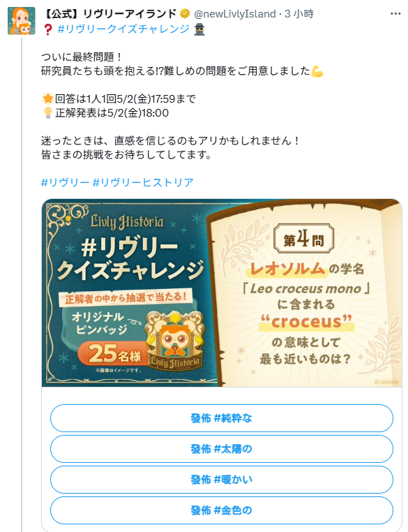Screen dimensions: 408x532
Task: Click the 第4問 question label in image
Action: coord(303,239)
